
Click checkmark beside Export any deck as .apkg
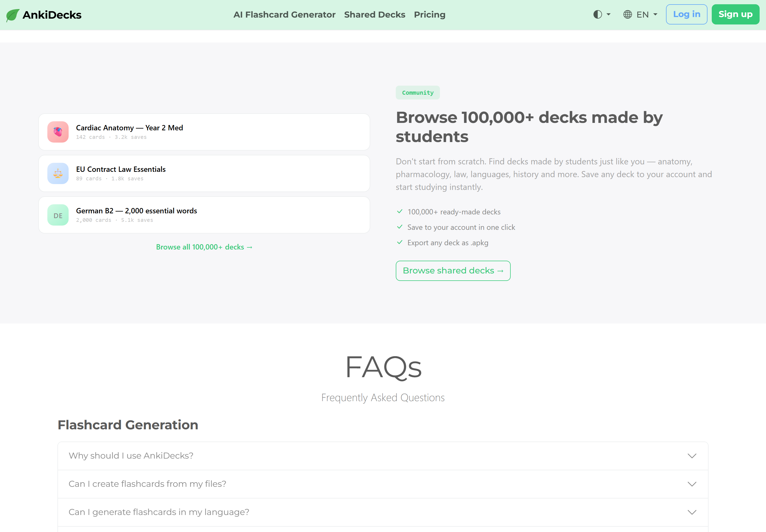[400, 242]
